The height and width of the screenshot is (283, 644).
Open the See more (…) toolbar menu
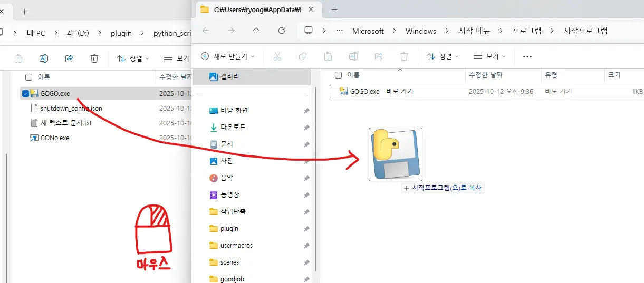tap(527, 56)
